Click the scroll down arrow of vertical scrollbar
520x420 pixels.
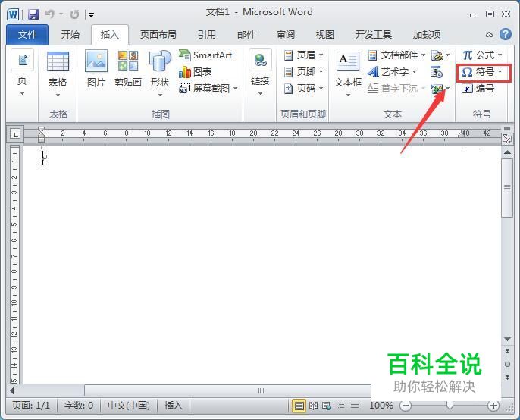pos(507,339)
